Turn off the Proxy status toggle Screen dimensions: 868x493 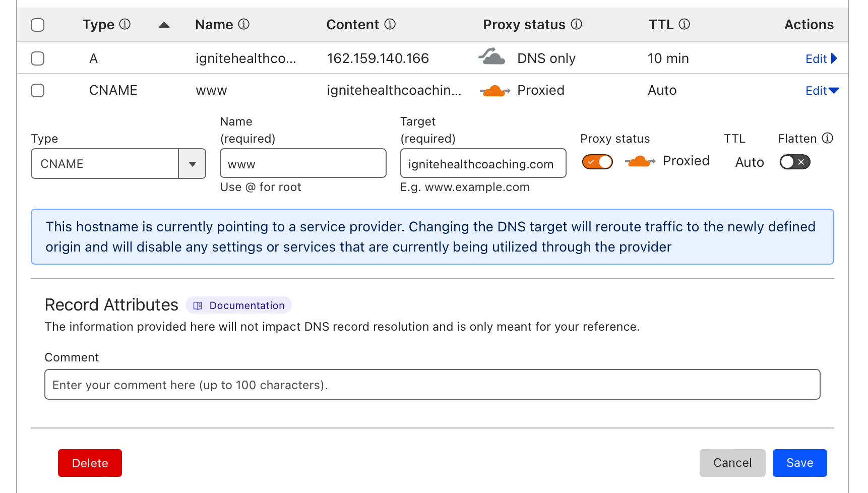click(597, 162)
